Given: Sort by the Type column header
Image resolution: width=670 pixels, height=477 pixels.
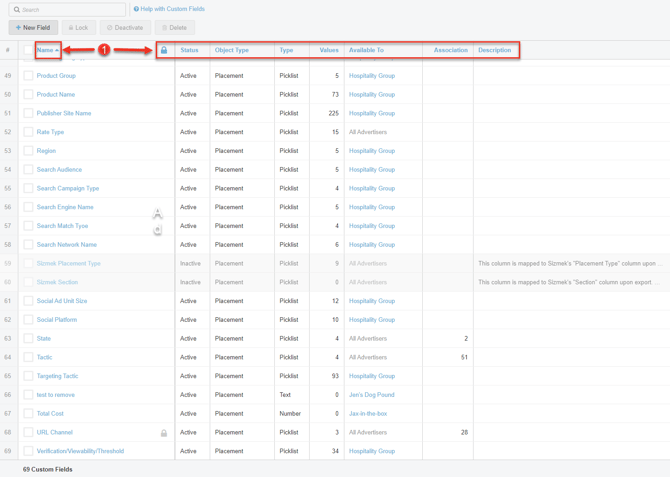Looking at the screenshot, I should (286, 50).
